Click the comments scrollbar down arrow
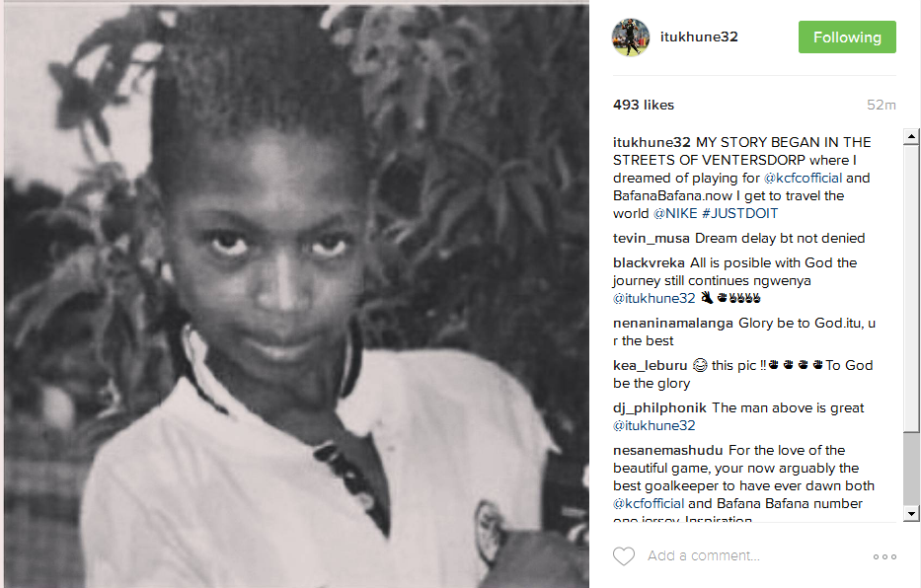Image resolution: width=921 pixels, height=588 pixels. (x=911, y=513)
